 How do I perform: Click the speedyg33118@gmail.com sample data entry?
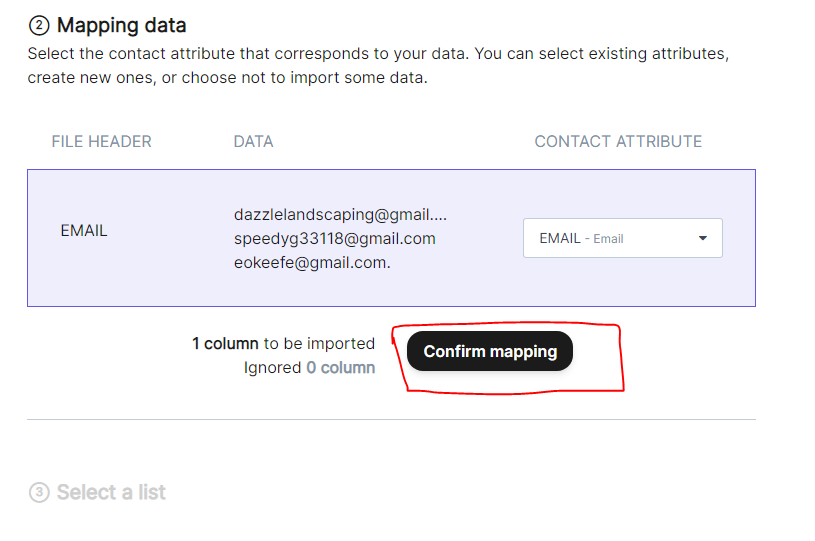(334, 238)
